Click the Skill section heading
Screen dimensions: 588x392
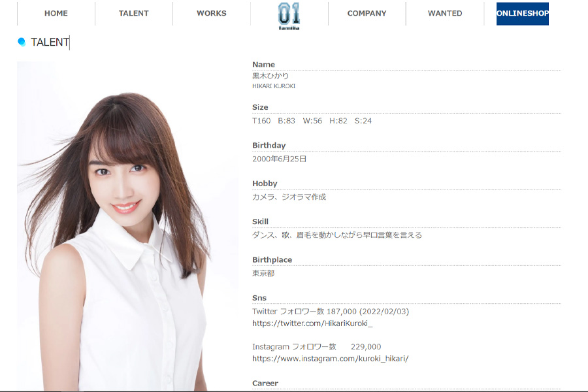(261, 221)
